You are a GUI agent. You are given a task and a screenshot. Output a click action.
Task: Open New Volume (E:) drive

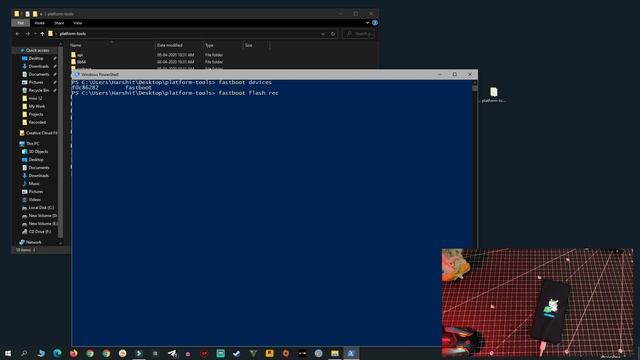point(42,224)
